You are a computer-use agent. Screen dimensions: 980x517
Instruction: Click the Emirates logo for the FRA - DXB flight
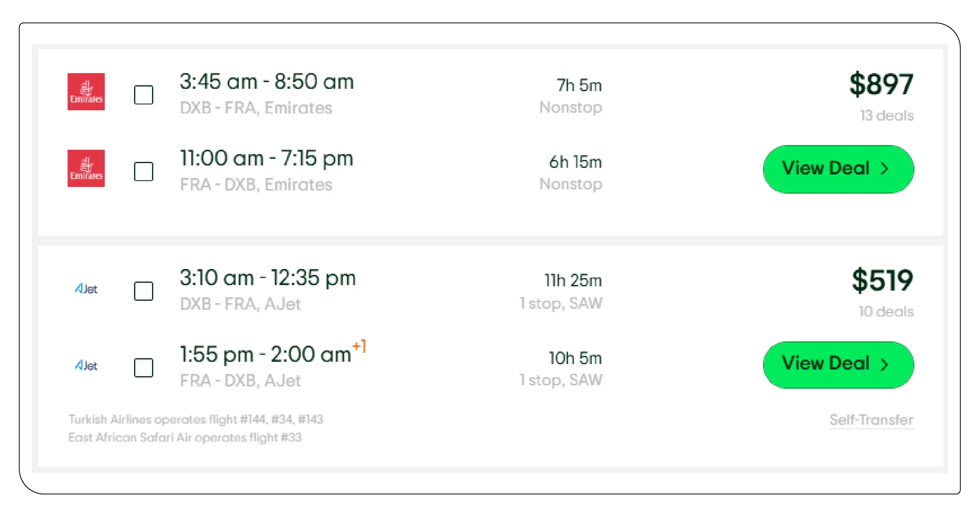pyautogui.click(x=86, y=168)
